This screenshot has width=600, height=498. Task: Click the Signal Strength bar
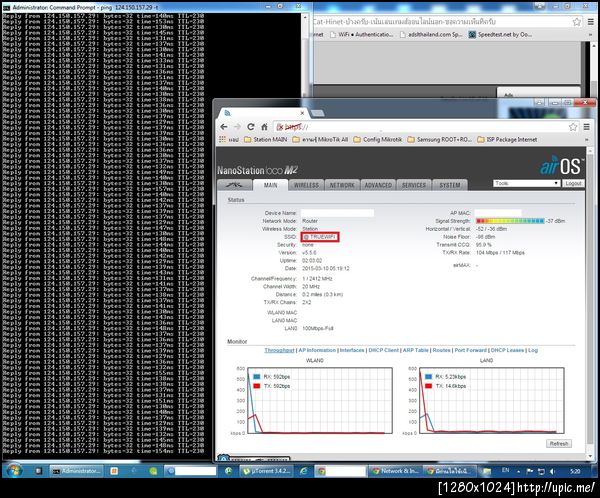[x=510, y=221]
